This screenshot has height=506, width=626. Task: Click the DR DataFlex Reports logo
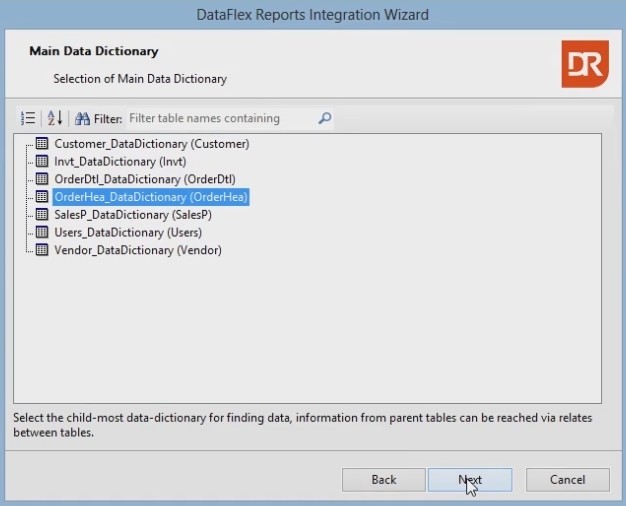click(583, 65)
